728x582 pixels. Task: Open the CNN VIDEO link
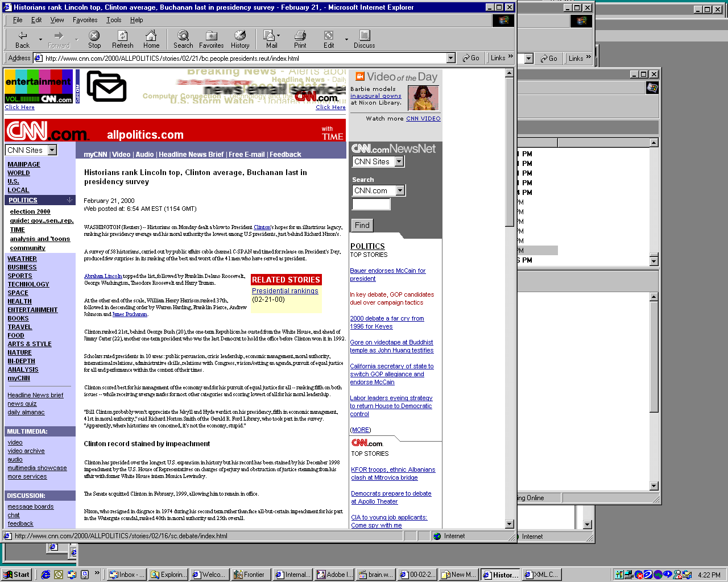(423, 119)
